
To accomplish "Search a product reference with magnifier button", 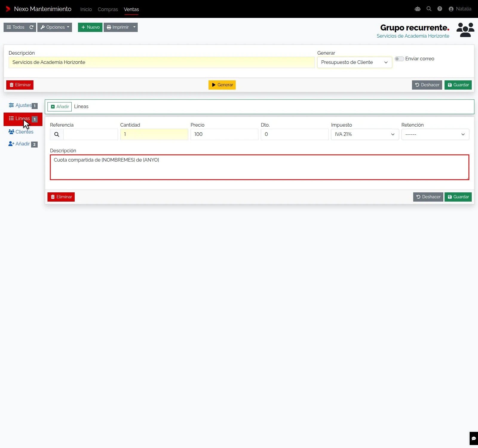I will click(x=57, y=134).
